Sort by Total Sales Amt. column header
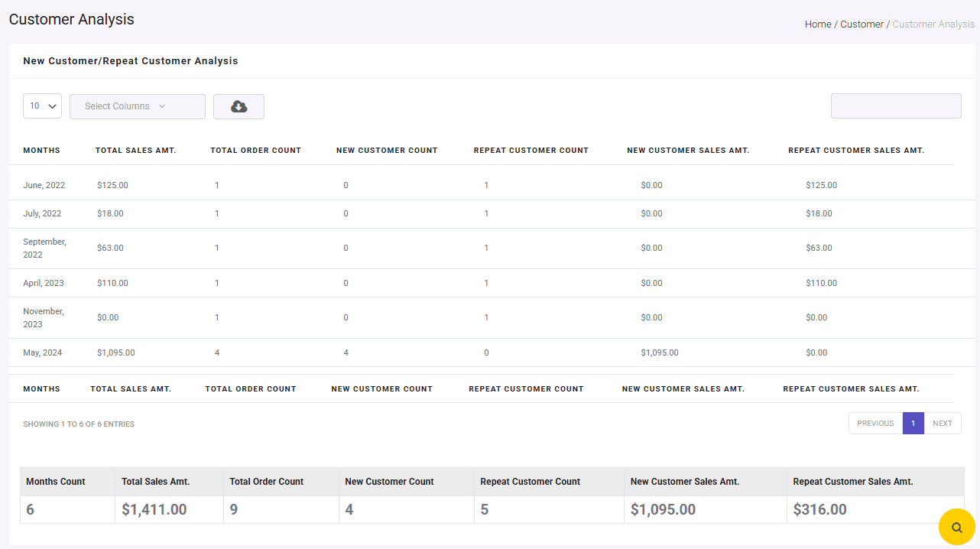Viewport: 980px width, 549px height. point(135,151)
